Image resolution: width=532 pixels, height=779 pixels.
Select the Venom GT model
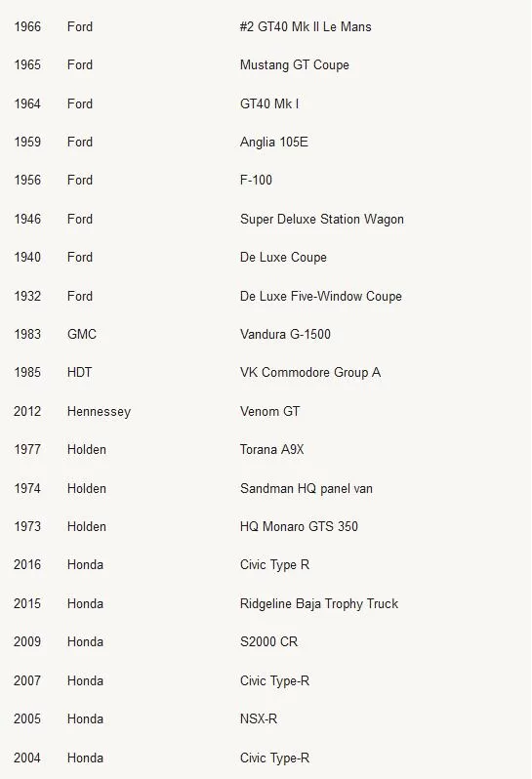[269, 411]
